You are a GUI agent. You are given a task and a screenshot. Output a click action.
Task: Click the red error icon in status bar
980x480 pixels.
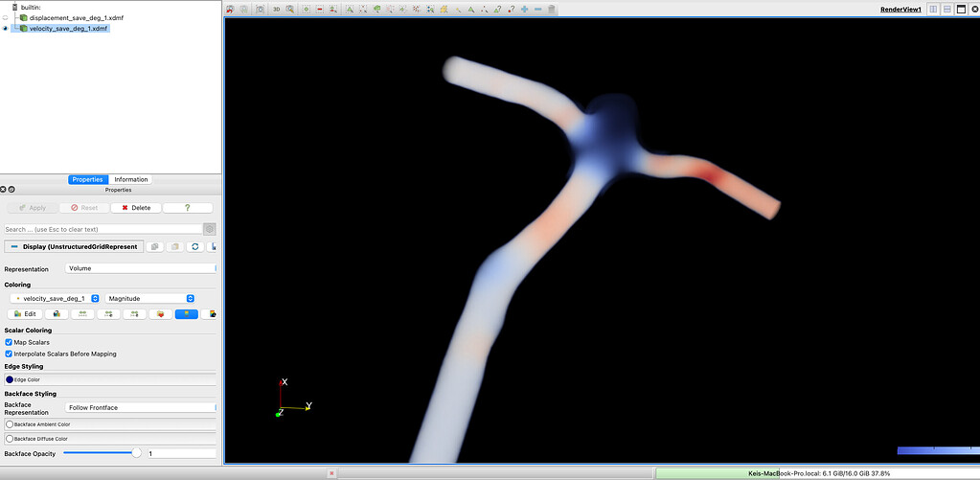331,473
